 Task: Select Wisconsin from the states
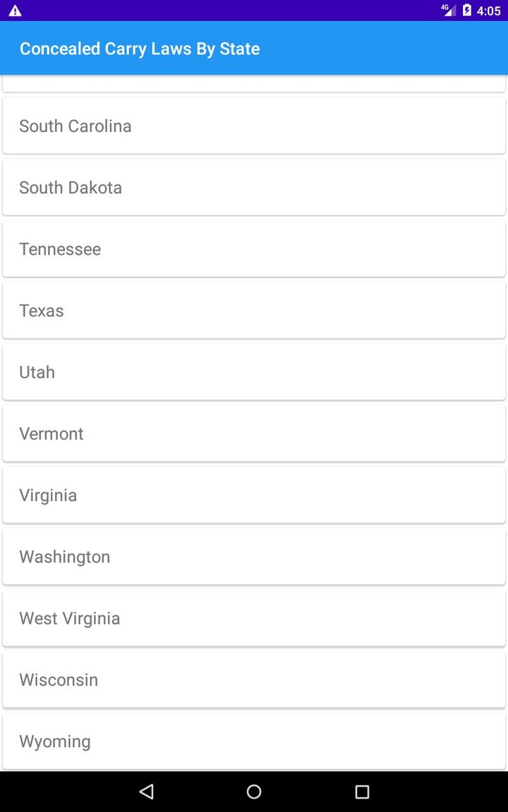point(254,679)
